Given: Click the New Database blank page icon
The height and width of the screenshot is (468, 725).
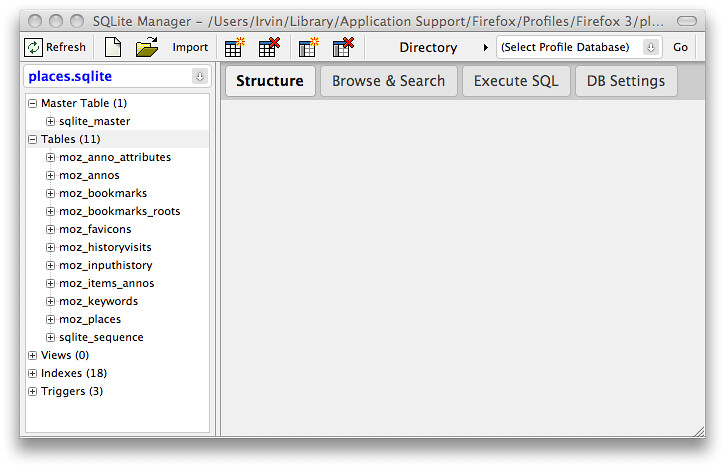Looking at the screenshot, I should pyautogui.click(x=113, y=47).
